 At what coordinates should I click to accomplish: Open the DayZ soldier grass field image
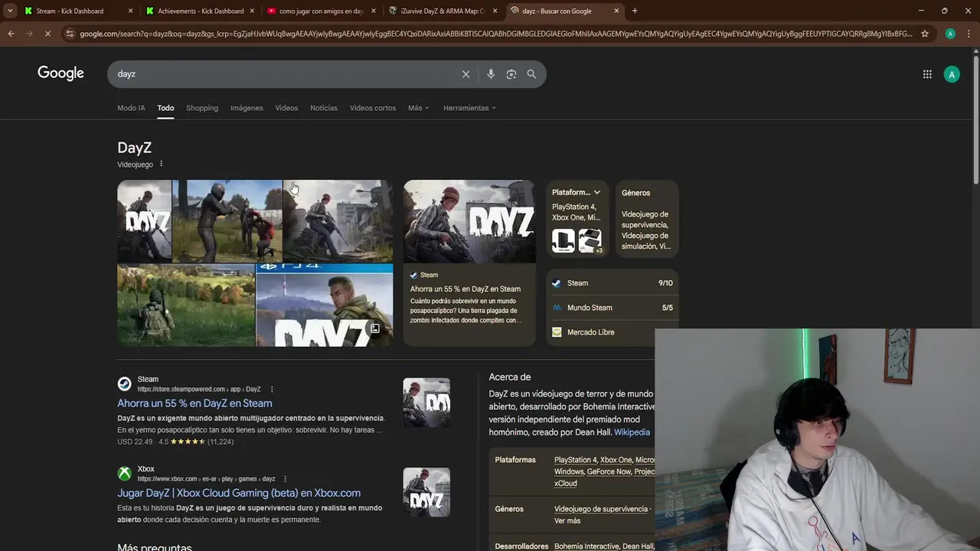tap(186, 305)
